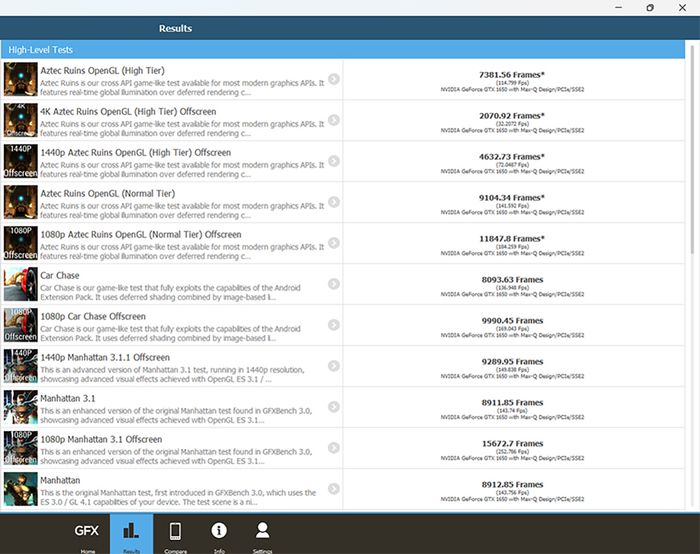Image resolution: width=700 pixels, height=554 pixels.
Task: Select the 11847.8 Frames result
Action: click(x=512, y=239)
